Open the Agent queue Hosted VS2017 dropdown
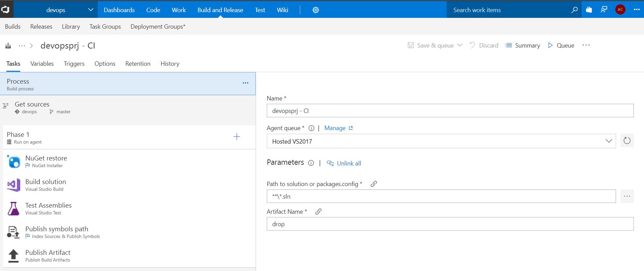This screenshot has height=271, width=644. click(441, 141)
